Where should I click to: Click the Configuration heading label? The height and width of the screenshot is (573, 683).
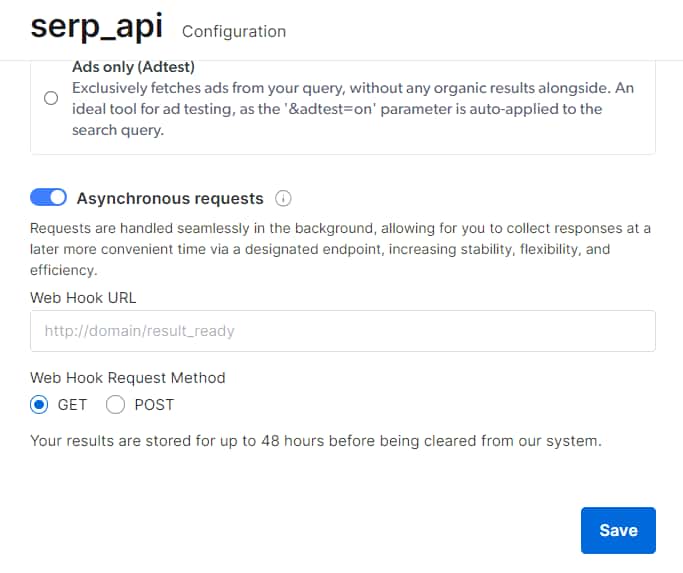point(234,31)
